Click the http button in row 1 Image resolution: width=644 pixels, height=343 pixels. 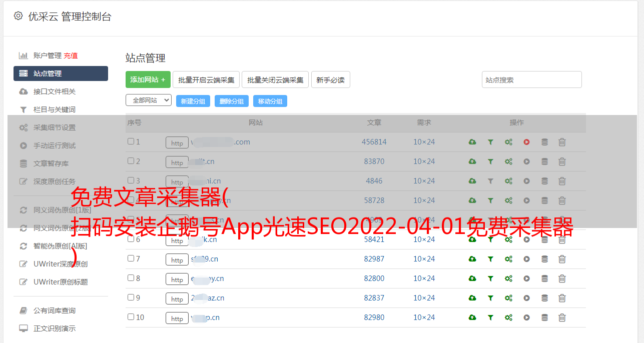click(x=177, y=143)
